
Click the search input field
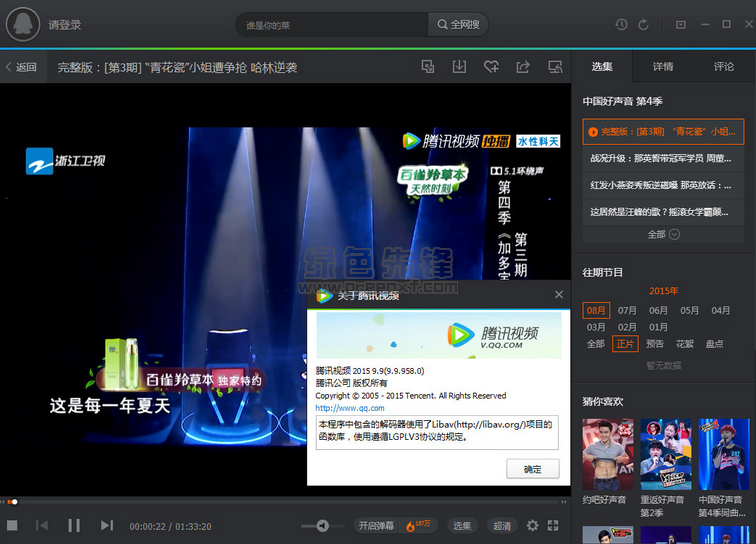pyautogui.click(x=332, y=25)
